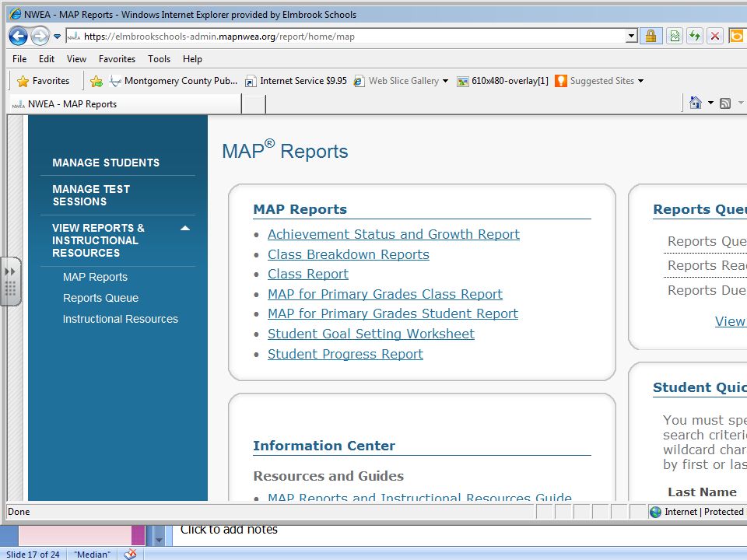Open the 610x480-overlay[1] favorite

pyautogui.click(x=503, y=81)
